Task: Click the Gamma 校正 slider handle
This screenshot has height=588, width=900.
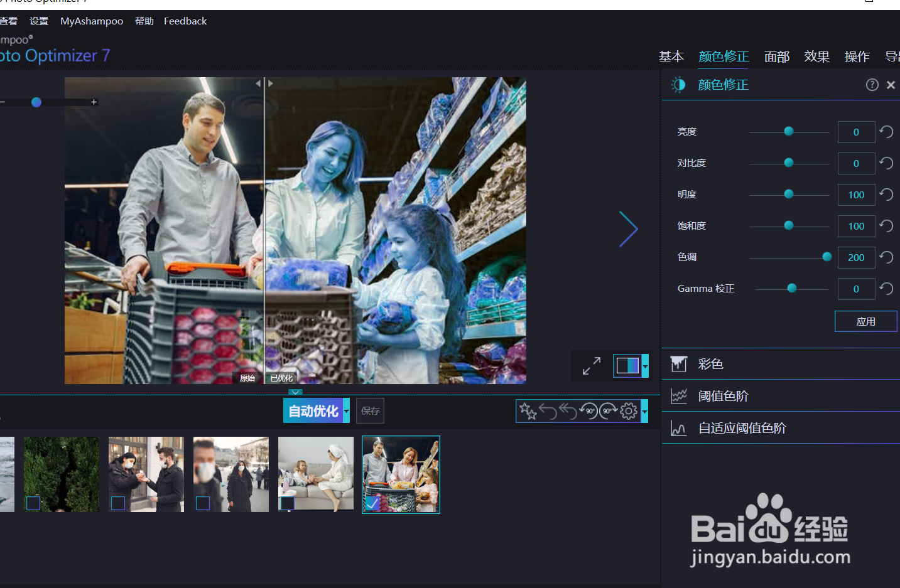Action: 792,288
